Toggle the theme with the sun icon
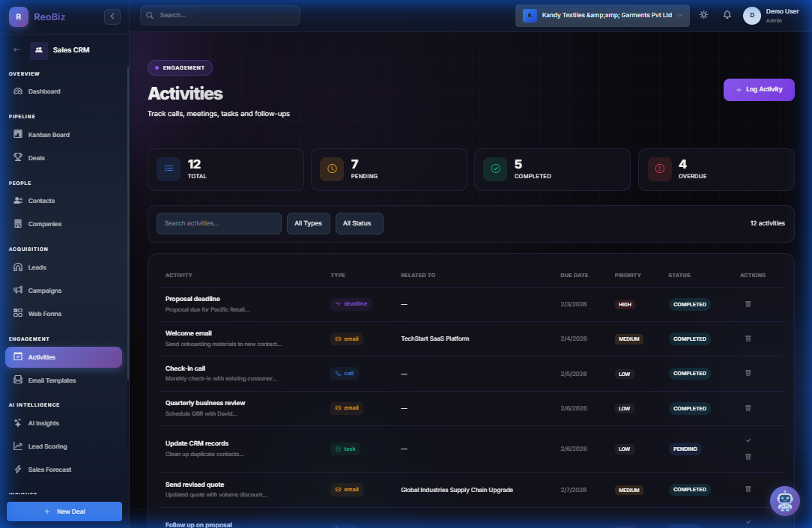The width and height of the screenshot is (812, 528). tap(703, 14)
